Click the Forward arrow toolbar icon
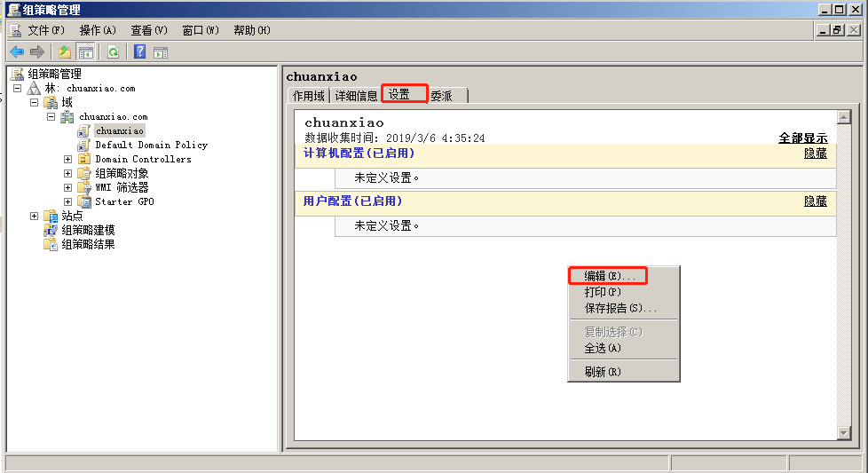This screenshot has width=868, height=473. pyautogui.click(x=37, y=52)
